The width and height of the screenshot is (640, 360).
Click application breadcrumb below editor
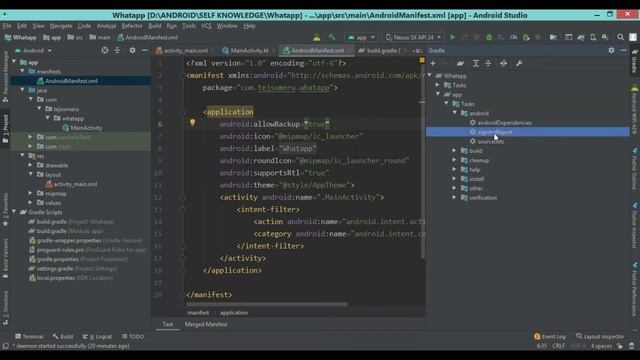pyautogui.click(x=234, y=313)
